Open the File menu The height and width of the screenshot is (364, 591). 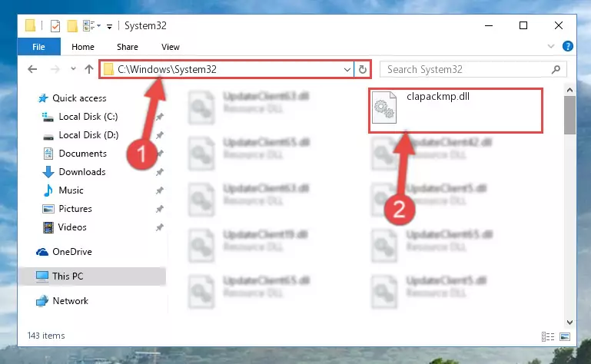(39, 47)
